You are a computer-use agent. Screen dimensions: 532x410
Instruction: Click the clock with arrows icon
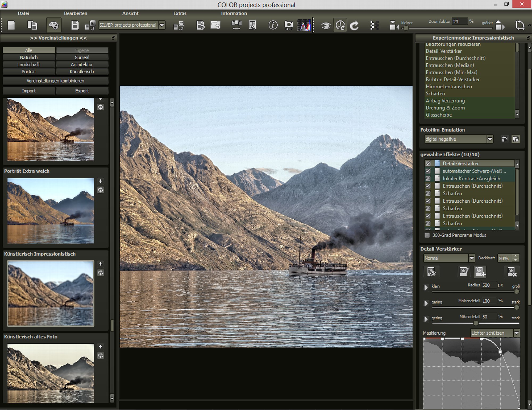pyautogui.click(x=340, y=26)
